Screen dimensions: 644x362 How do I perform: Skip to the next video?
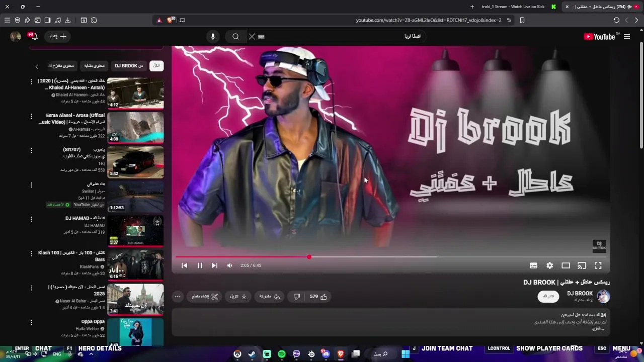214,265
